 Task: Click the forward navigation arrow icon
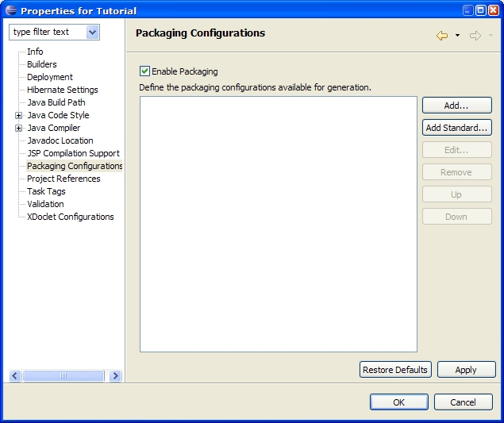(x=475, y=36)
